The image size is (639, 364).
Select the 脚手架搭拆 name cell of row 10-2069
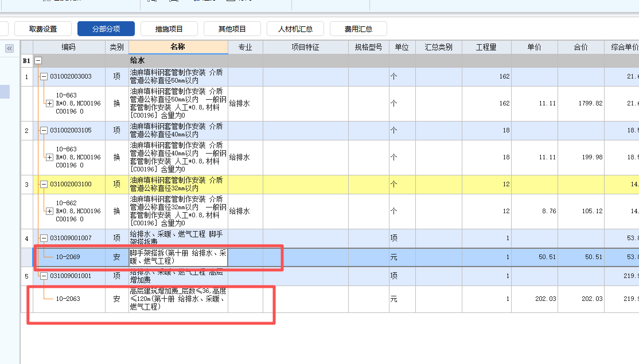coord(178,257)
